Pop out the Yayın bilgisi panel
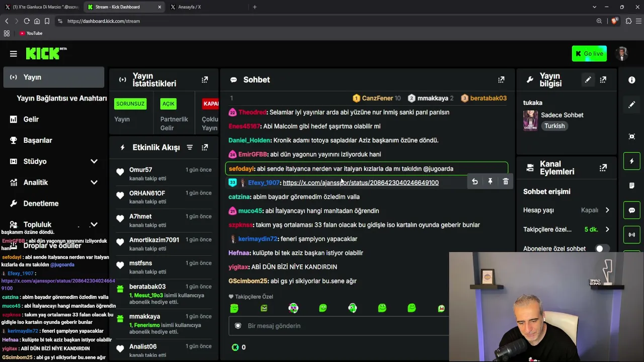 point(603,80)
